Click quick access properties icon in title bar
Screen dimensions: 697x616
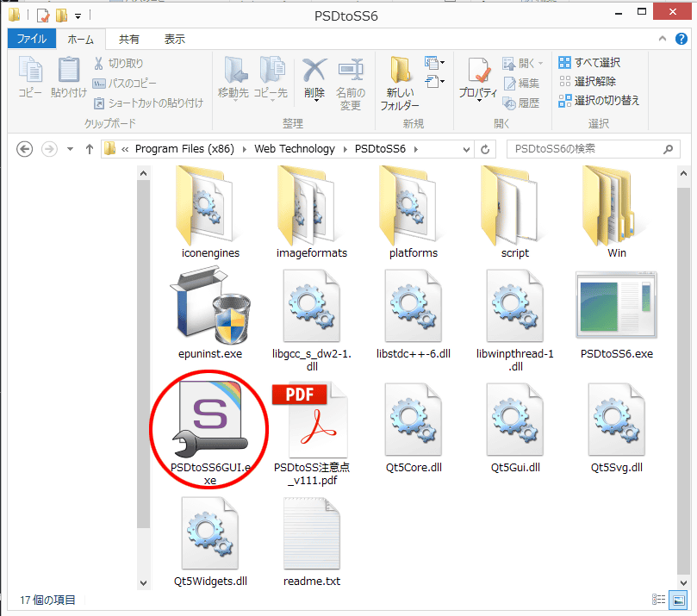43,16
